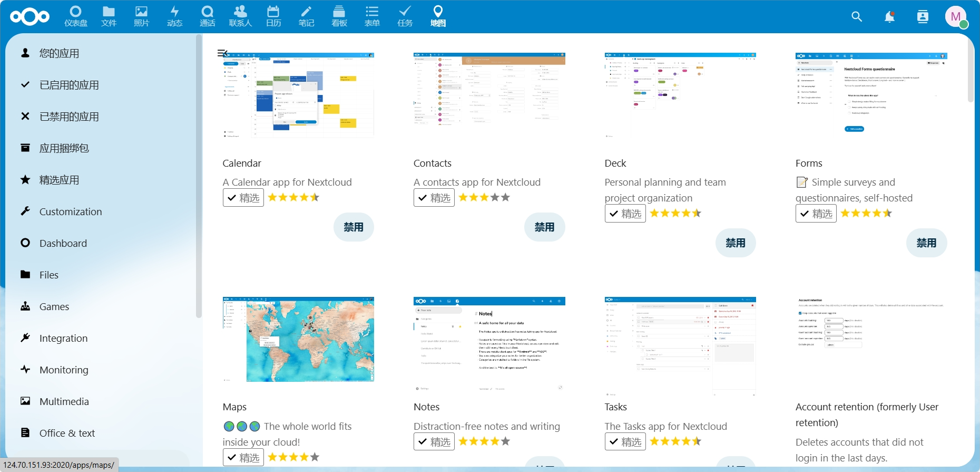Open the Deck (看板) app in top bar
980x472 pixels.
click(339, 16)
